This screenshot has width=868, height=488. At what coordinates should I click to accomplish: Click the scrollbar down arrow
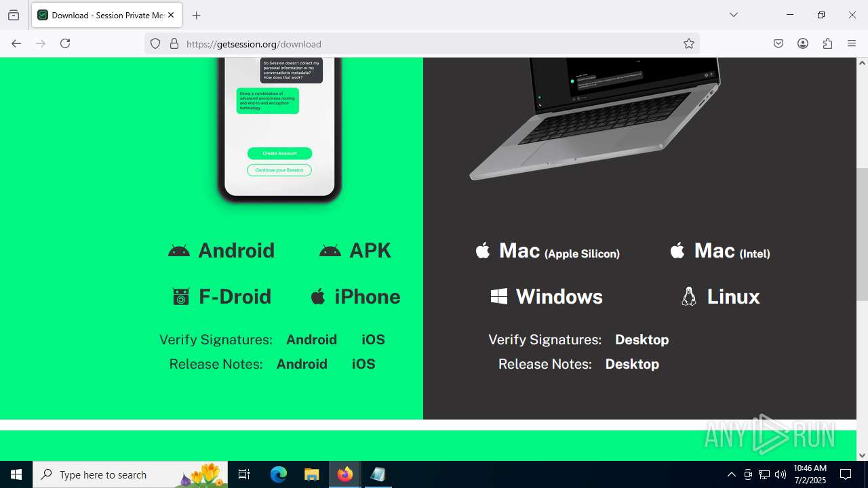pyautogui.click(x=862, y=455)
